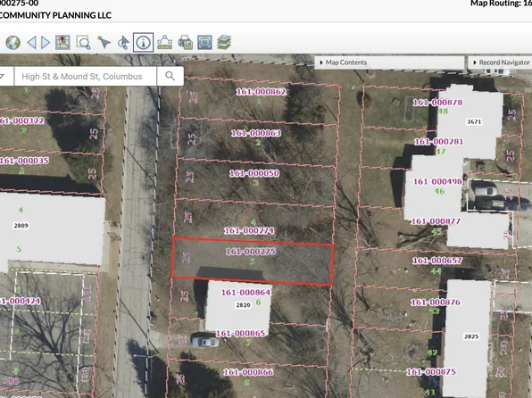Click the address search input field

pyautogui.click(x=86, y=76)
